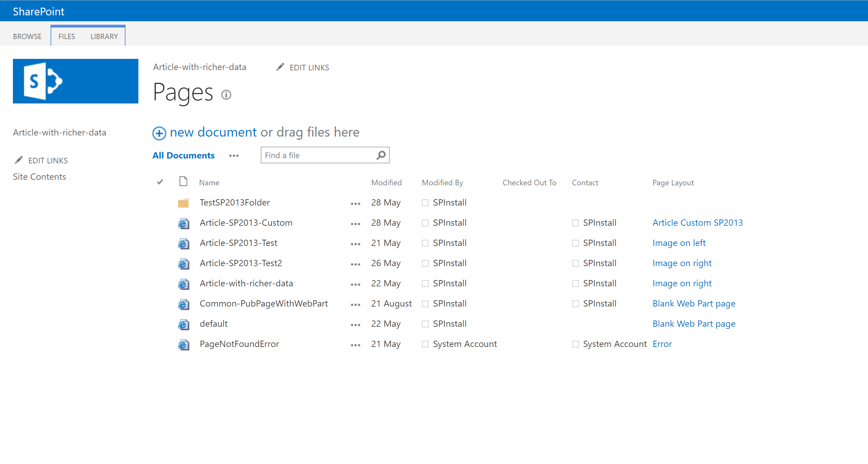Viewport: 868px width, 464px height.
Task: Open the TestSP2013Folder folder icon
Action: click(183, 202)
